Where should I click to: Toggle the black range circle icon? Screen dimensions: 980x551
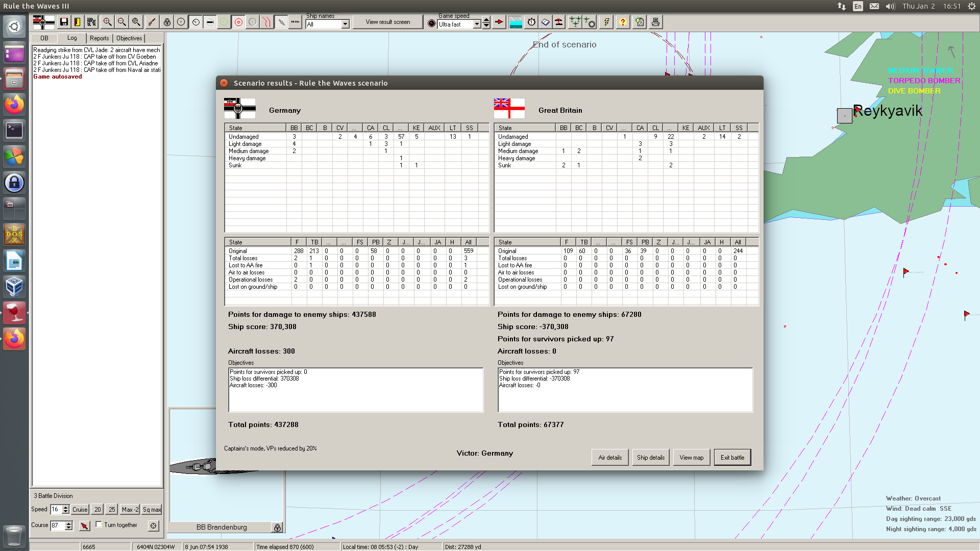181,22
